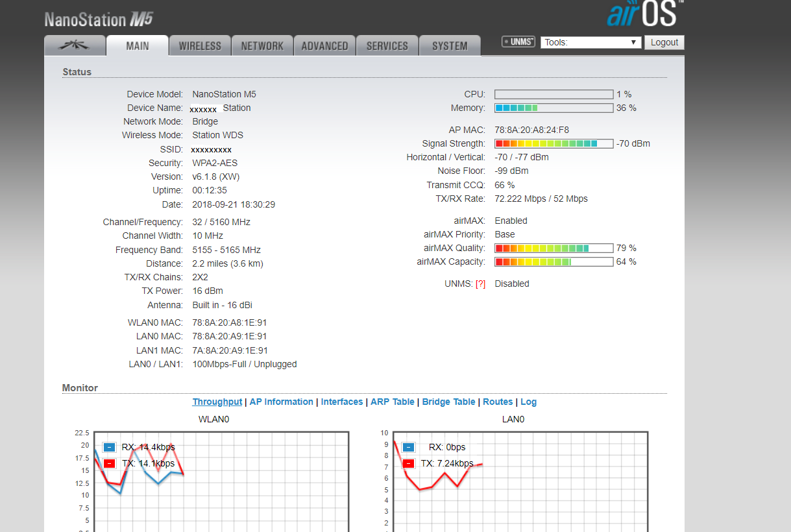
Task: Select the Security value WPA2-AES
Action: (215, 163)
